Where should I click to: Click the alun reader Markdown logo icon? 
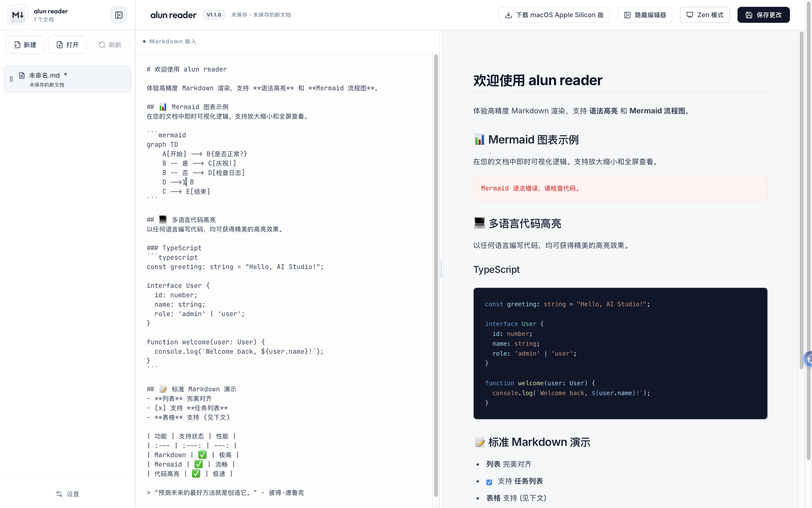pos(18,15)
